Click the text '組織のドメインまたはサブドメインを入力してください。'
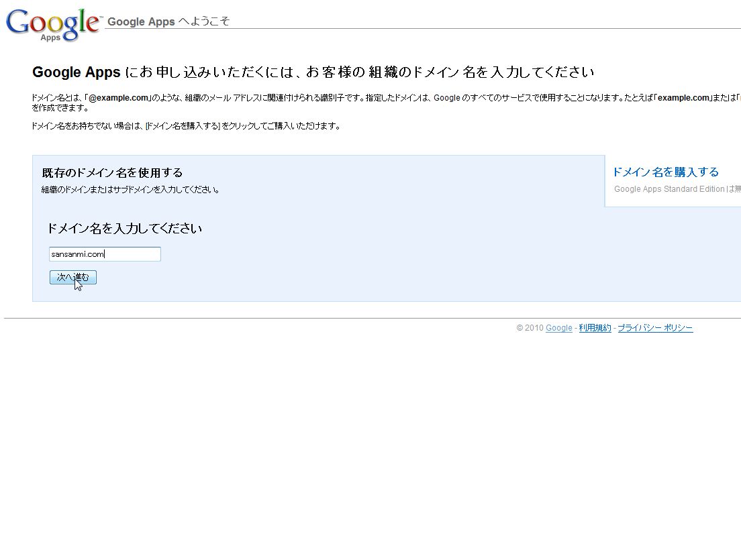741x560 pixels. [x=130, y=190]
